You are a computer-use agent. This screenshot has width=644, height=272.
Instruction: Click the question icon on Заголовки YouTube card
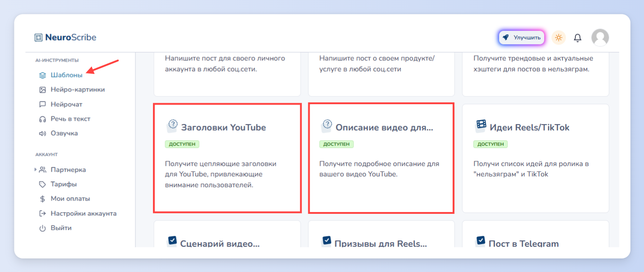pyautogui.click(x=172, y=125)
